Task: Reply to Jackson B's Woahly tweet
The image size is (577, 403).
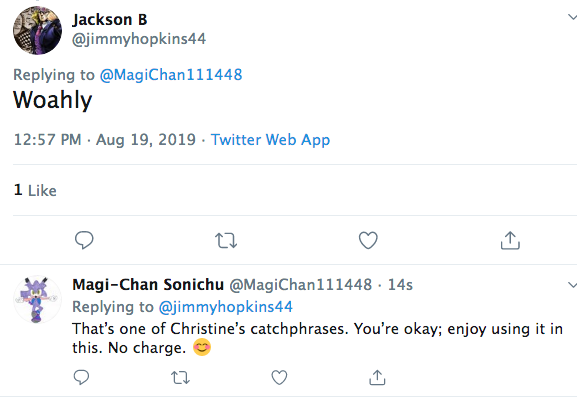Action: tap(84, 240)
